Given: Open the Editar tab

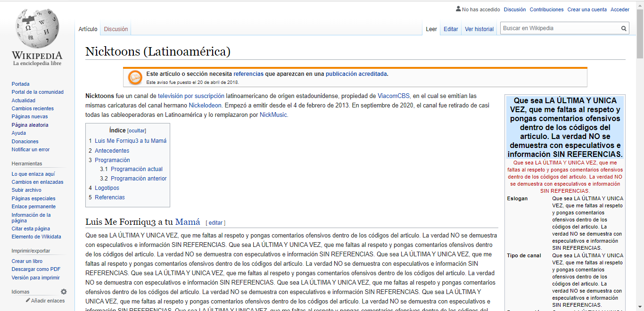Looking at the screenshot, I should 451,29.
